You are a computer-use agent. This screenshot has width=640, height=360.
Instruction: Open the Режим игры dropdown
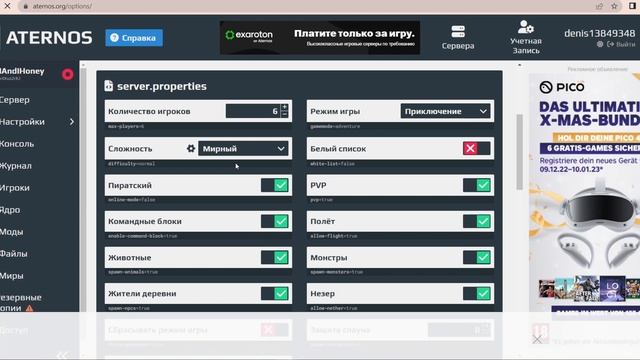point(446,111)
